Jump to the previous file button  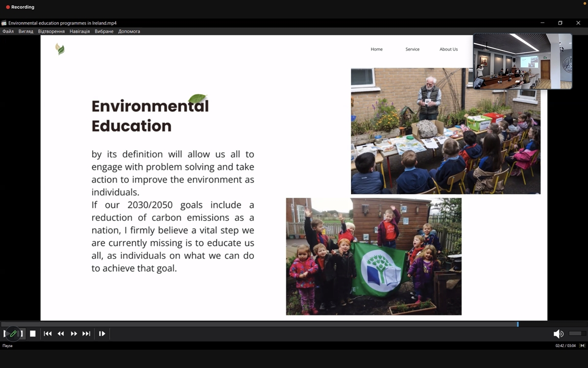[48, 334]
